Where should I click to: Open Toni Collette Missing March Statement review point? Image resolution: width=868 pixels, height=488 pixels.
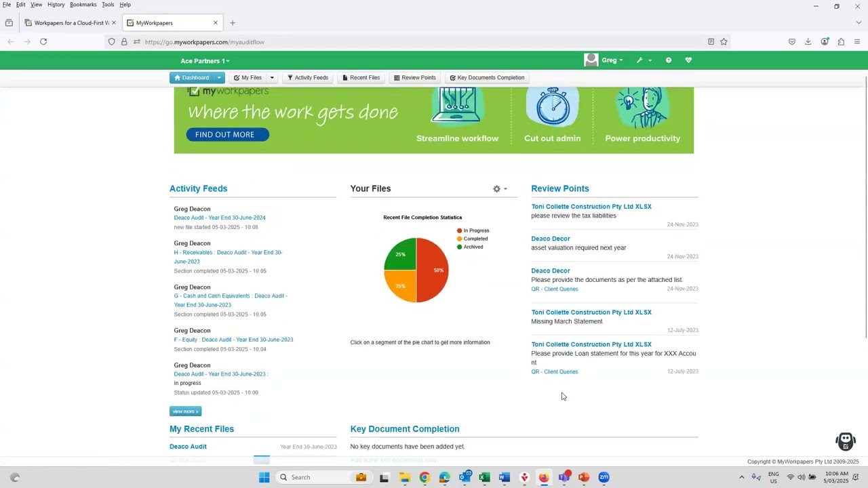pos(591,312)
